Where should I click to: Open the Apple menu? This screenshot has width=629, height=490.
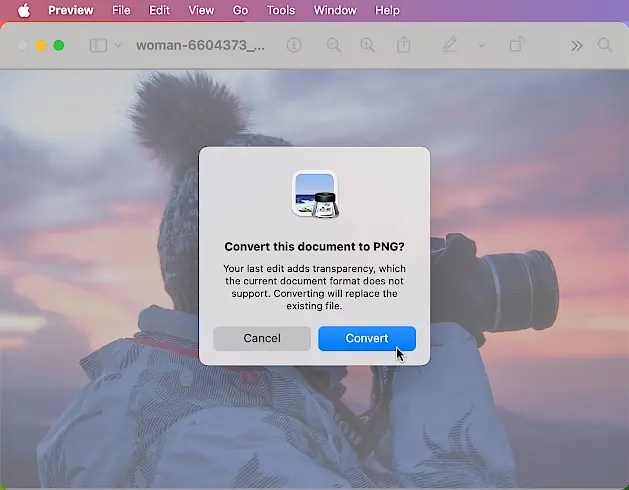pyautogui.click(x=24, y=10)
